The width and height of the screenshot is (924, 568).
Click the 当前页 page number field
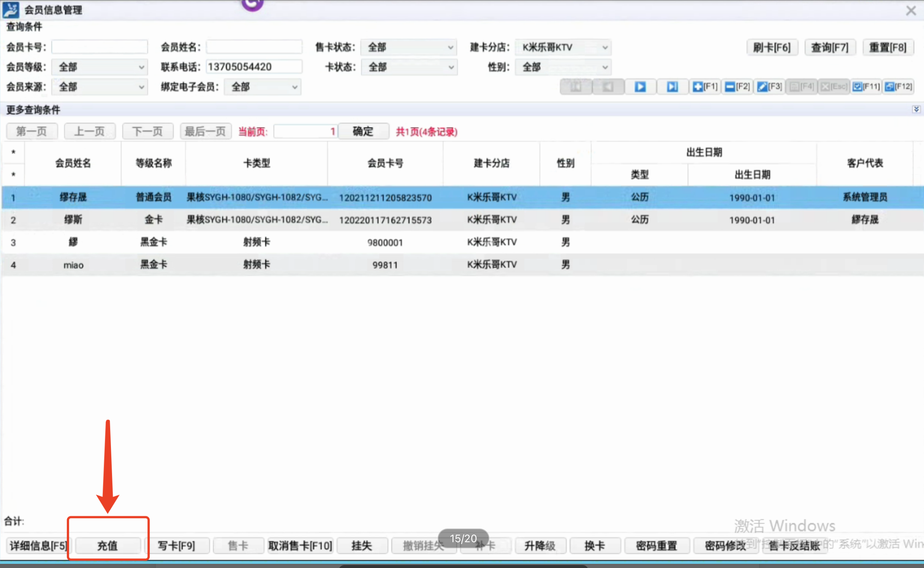306,131
